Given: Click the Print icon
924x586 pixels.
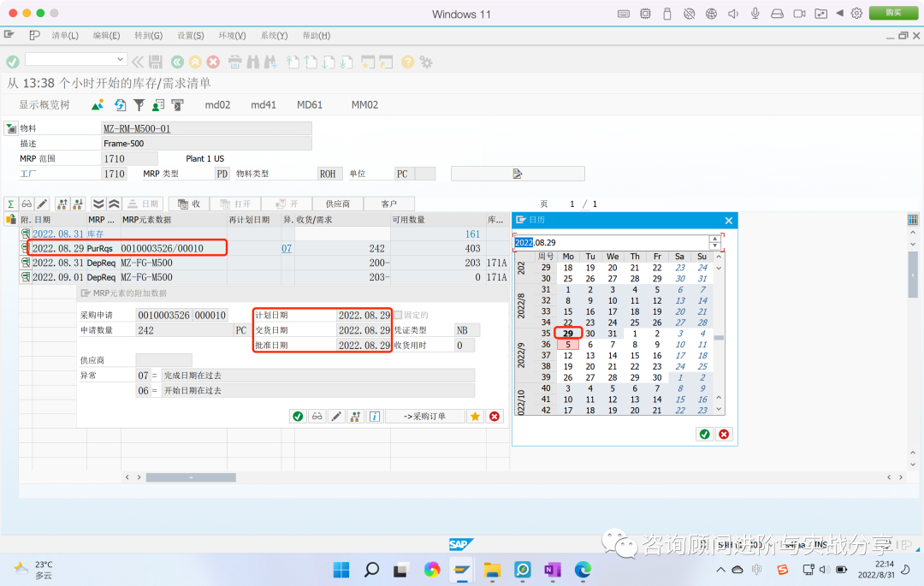Looking at the screenshot, I should 234,62.
